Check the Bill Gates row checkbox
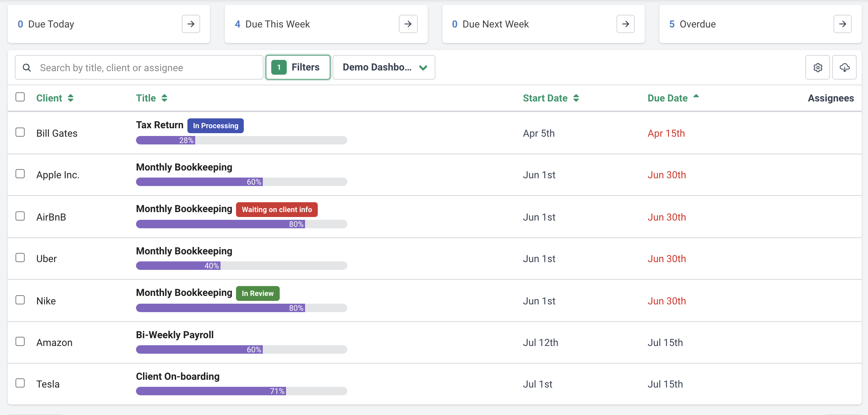 [20, 132]
